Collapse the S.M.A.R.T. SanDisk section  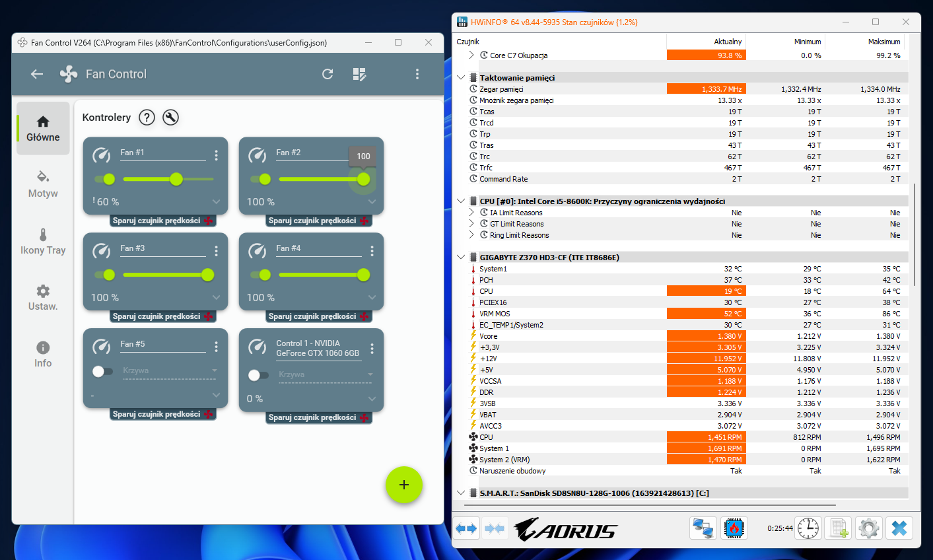click(461, 493)
